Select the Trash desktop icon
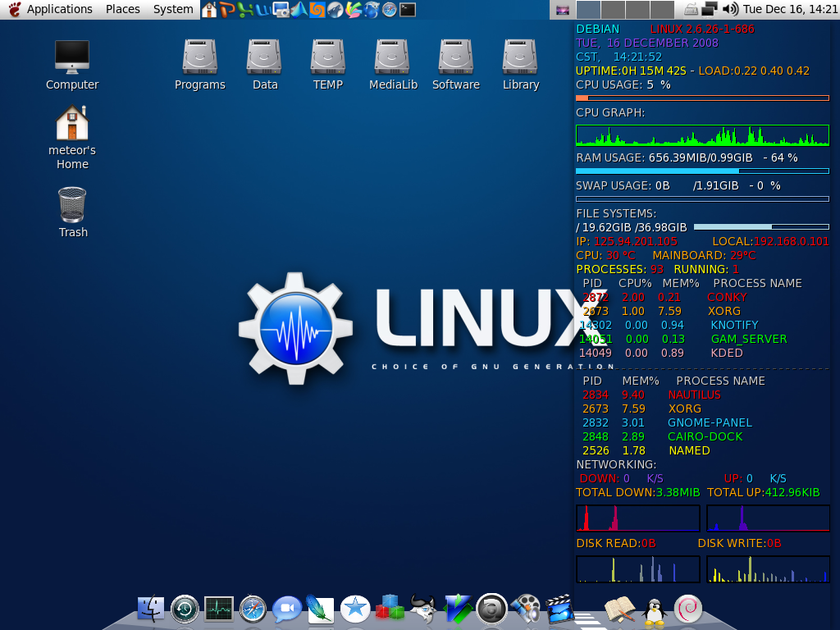Screen dimensions: 840x630 point(73,212)
